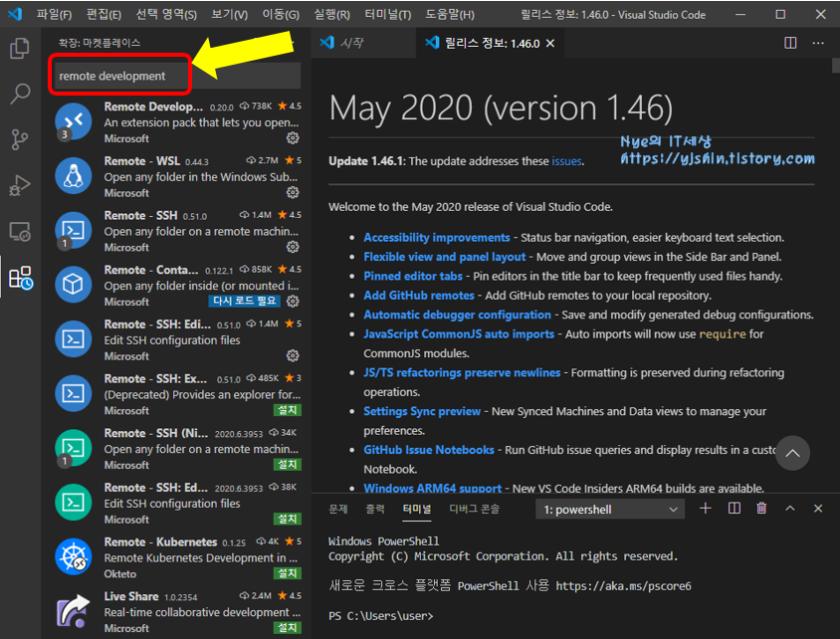This screenshot has height=639, width=840.
Task: Open manage gear for Remote - SSH
Action: pos(293,247)
